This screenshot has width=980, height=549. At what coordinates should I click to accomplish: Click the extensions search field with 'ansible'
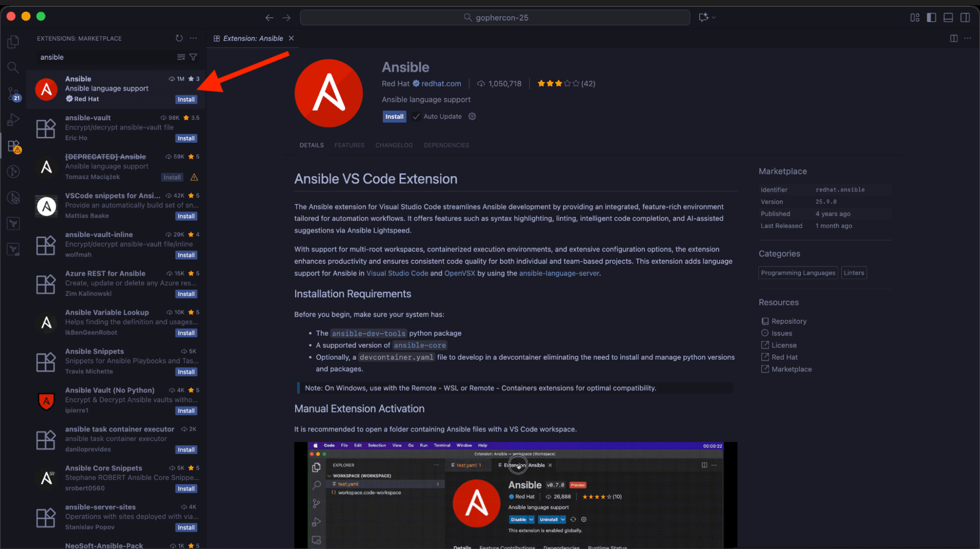pyautogui.click(x=105, y=57)
